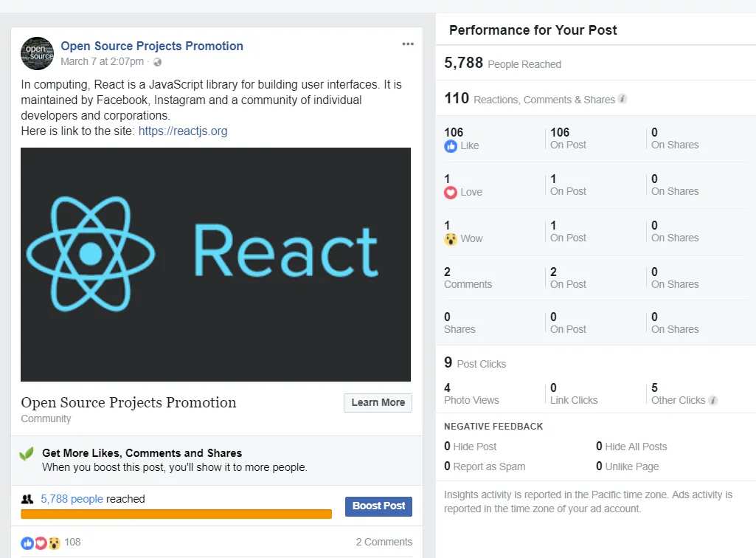Click the 1 On Post value in the Love row
This screenshot has width=756, height=558.
[x=568, y=185]
